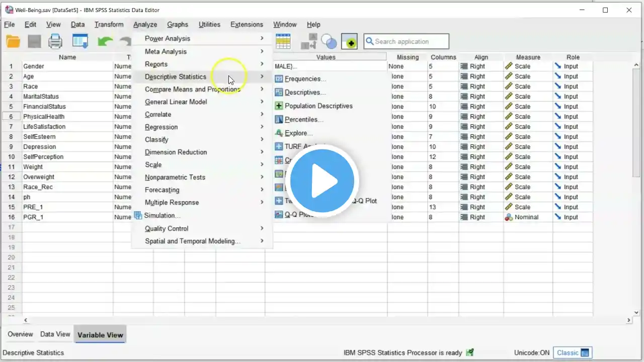Click the Descriptives icon in submenu
644x362 pixels.
(x=279, y=93)
